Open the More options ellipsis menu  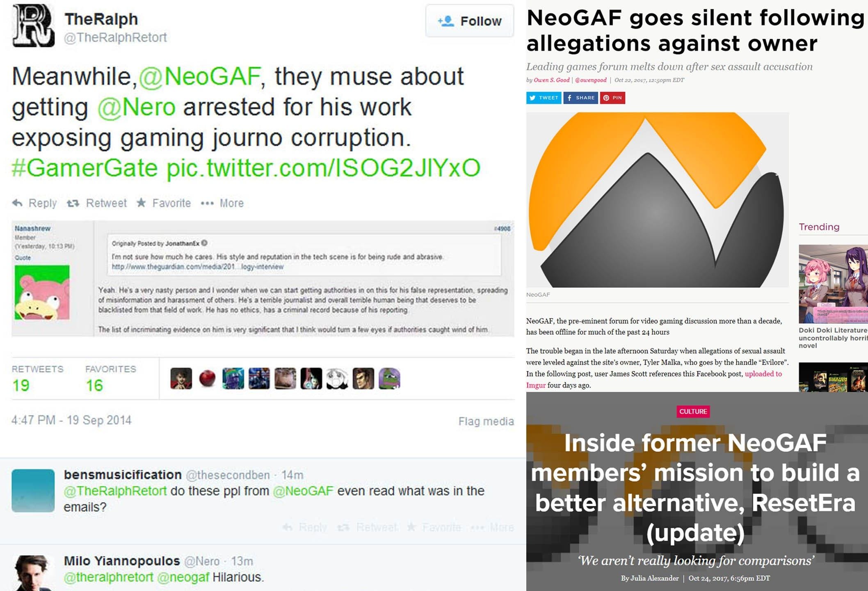222,203
